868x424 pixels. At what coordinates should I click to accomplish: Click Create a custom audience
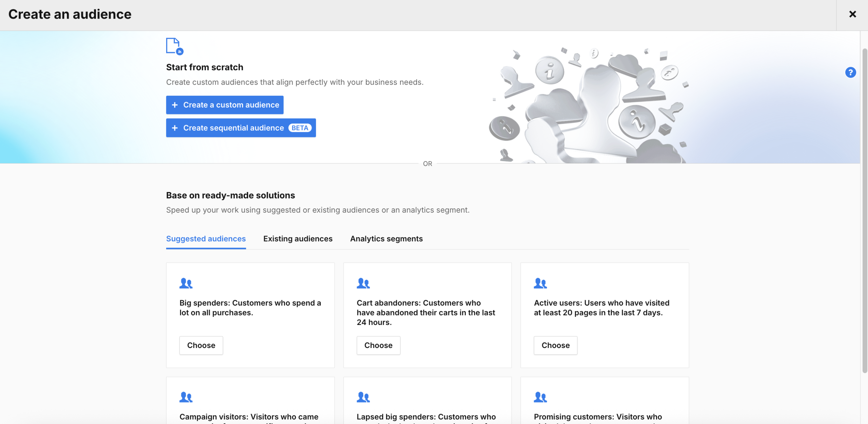tap(224, 105)
